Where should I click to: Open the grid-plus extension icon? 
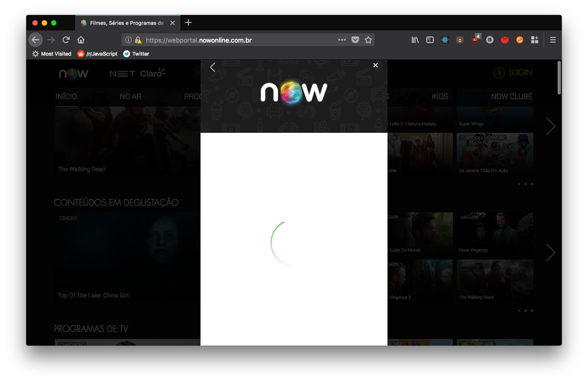click(x=535, y=40)
